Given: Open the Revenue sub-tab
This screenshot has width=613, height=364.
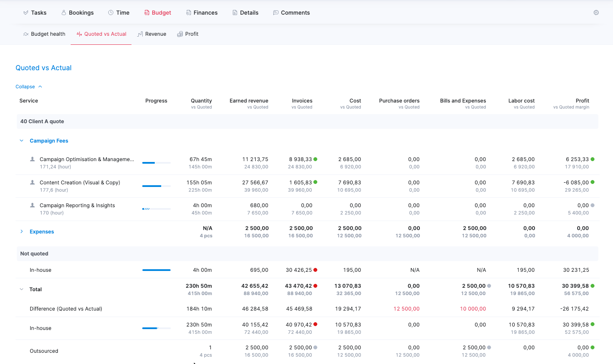Looking at the screenshot, I should [152, 34].
